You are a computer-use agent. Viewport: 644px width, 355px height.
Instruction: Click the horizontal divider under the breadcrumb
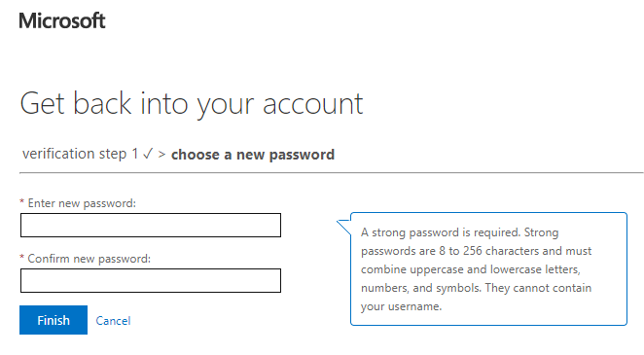coord(331,173)
